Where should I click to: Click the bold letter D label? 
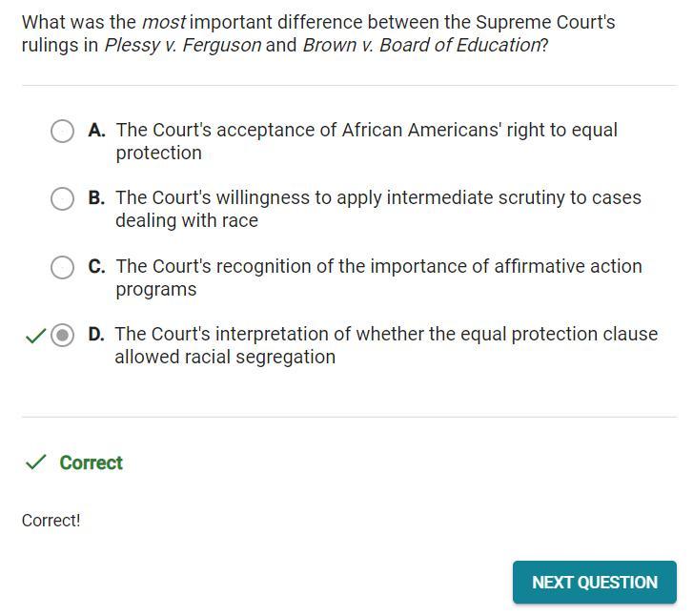(95, 334)
